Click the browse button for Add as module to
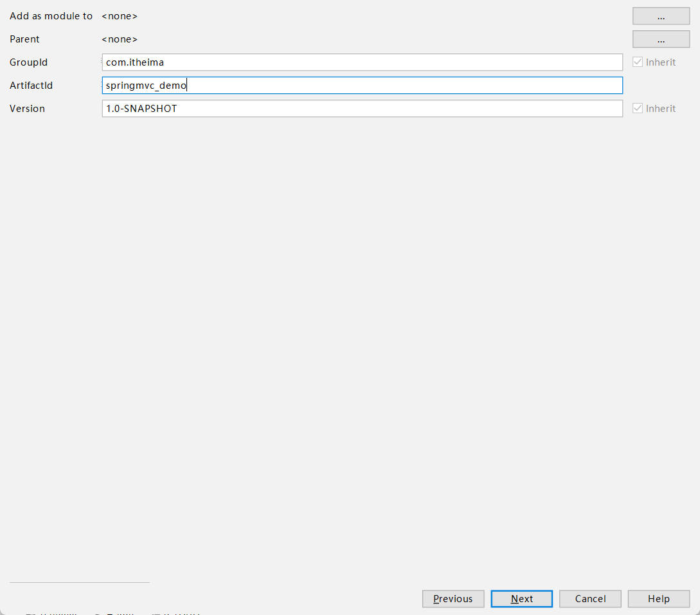700x615 pixels. point(661,16)
